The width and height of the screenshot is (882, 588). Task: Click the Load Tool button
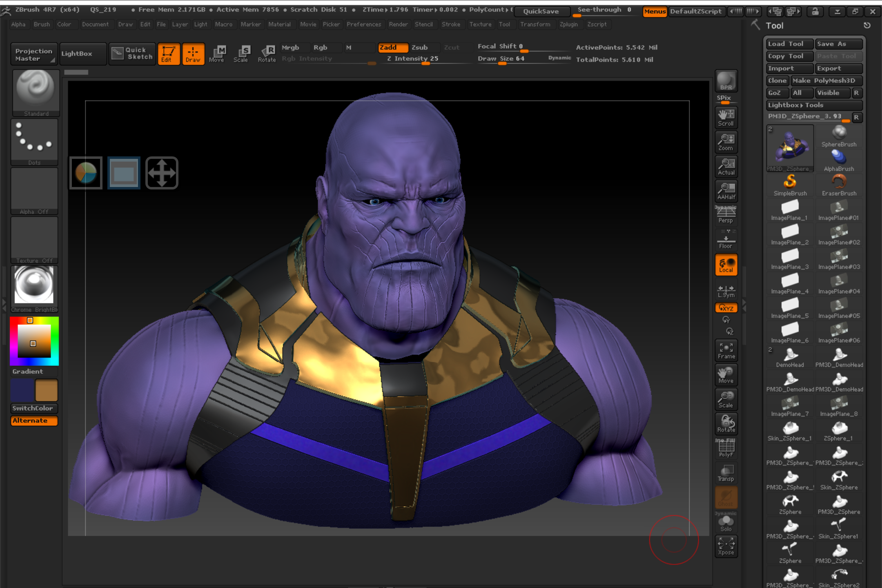790,44
